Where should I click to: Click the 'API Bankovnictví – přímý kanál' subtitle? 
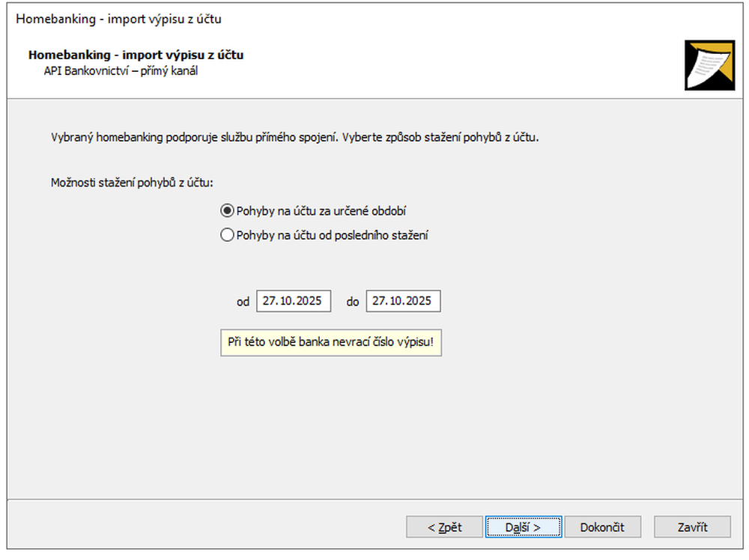click(x=121, y=71)
